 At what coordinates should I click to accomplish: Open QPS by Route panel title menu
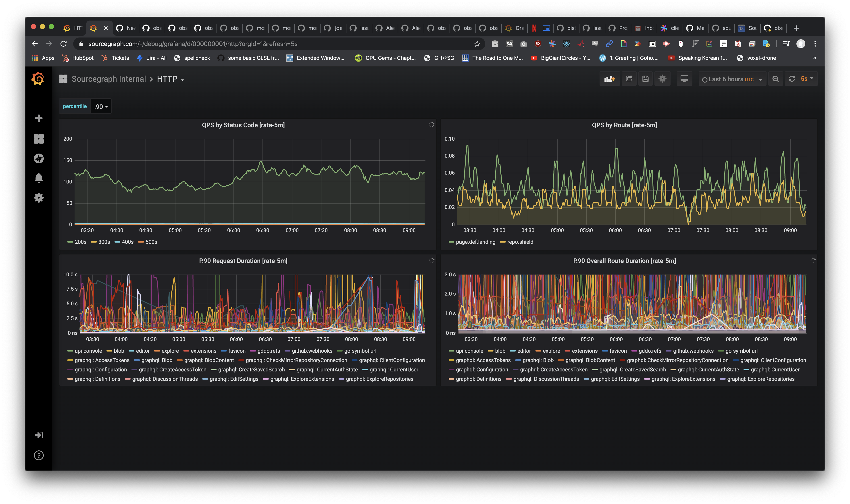pos(624,125)
